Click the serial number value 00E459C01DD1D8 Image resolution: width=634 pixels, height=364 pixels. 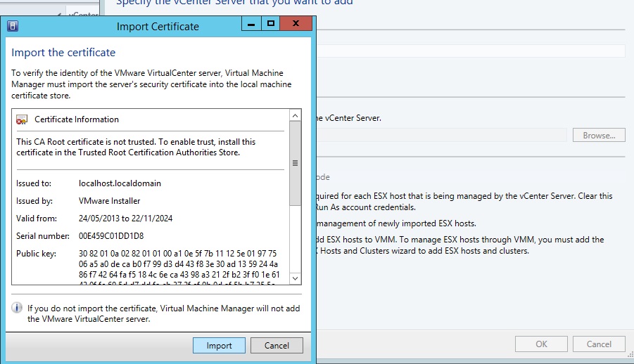pos(111,235)
